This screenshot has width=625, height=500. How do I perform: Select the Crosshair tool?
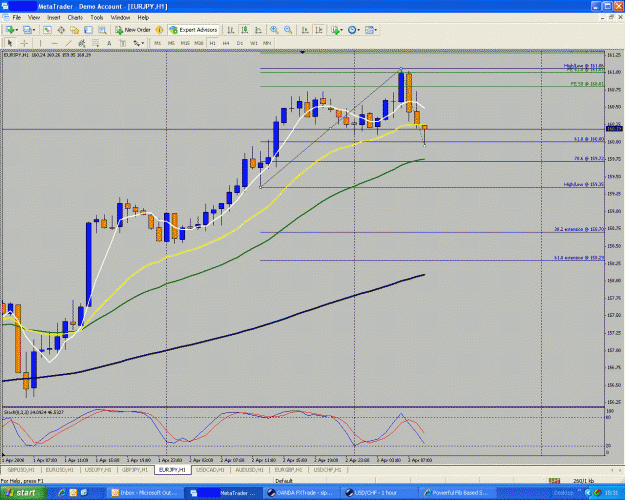point(24,43)
